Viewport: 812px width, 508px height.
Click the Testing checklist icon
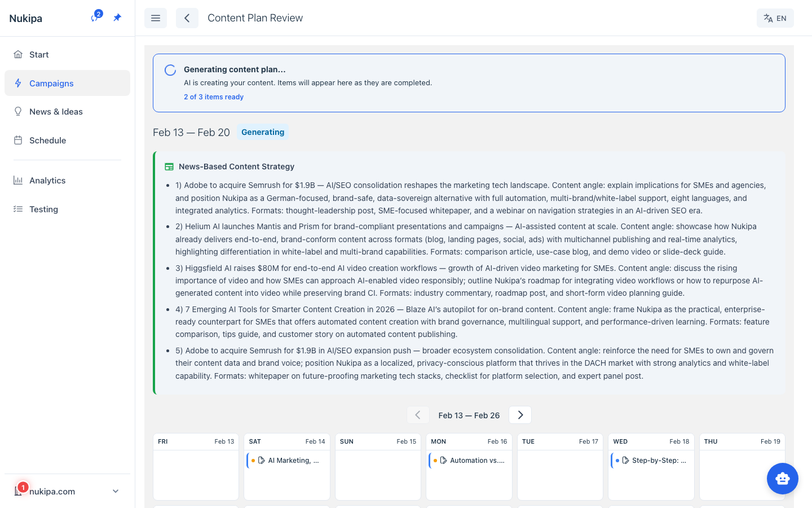pyautogui.click(x=18, y=209)
